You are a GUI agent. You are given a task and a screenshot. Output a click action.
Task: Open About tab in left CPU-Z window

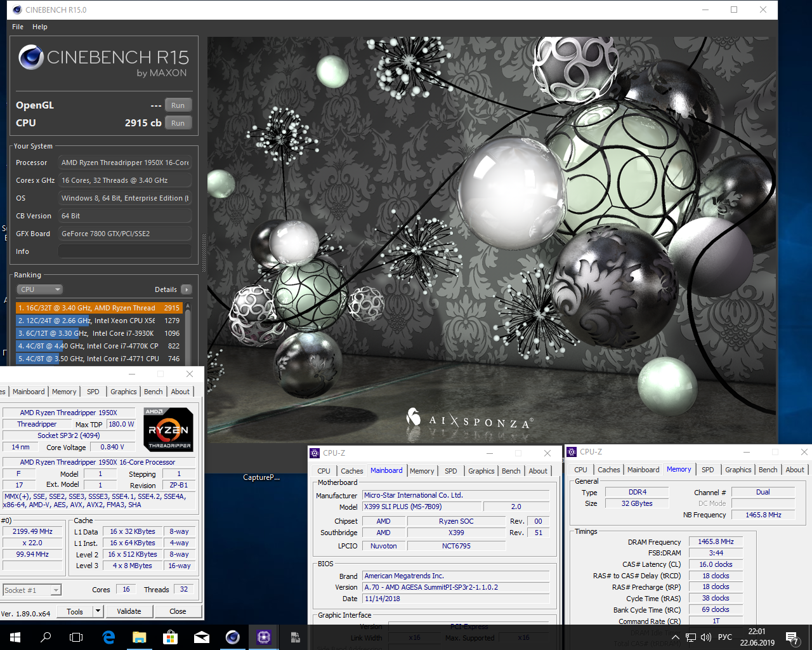[x=180, y=392]
